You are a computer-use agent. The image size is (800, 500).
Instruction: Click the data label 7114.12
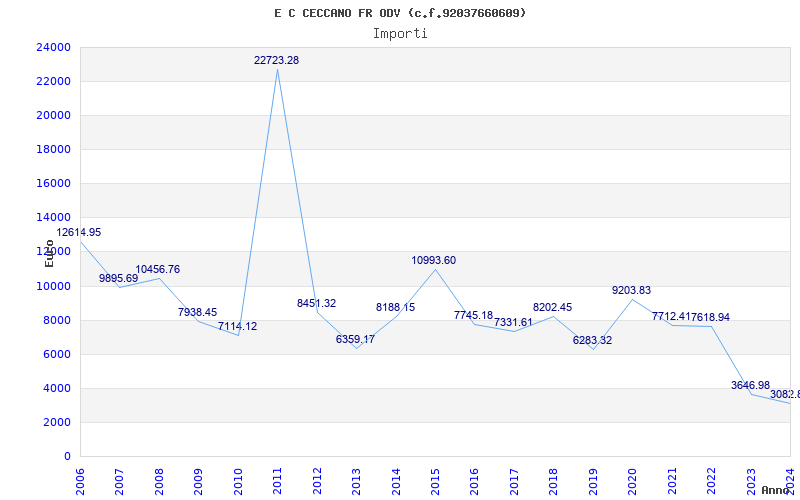tap(237, 327)
